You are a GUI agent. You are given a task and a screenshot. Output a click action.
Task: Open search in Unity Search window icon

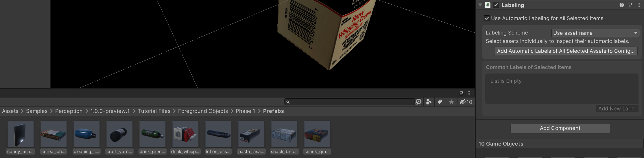pyautogui.click(x=418, y=102)
